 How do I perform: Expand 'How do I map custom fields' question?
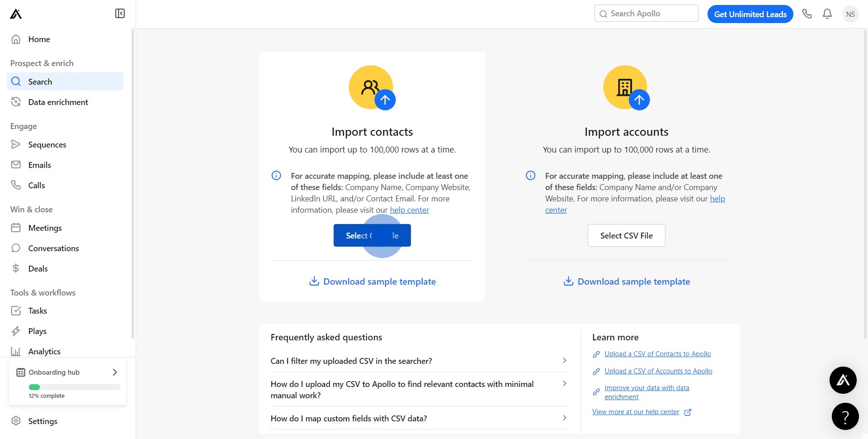pos(564,418)
